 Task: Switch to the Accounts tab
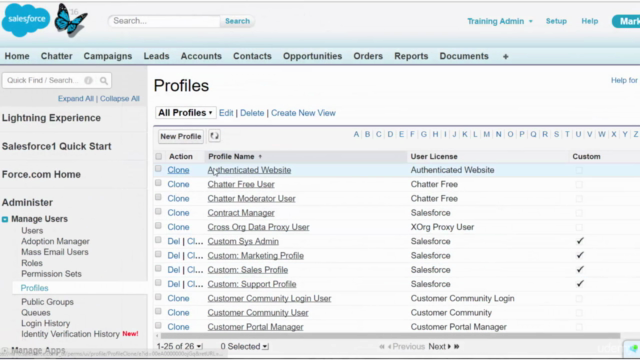coord(201,56)
